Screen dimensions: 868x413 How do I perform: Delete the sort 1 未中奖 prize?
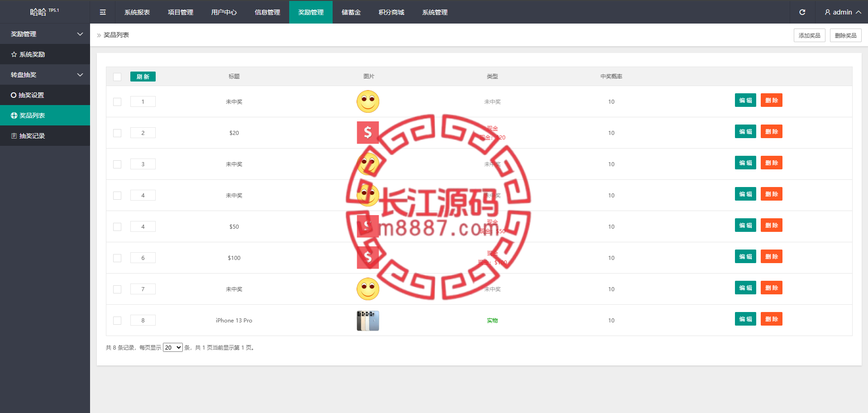point(772,100)
